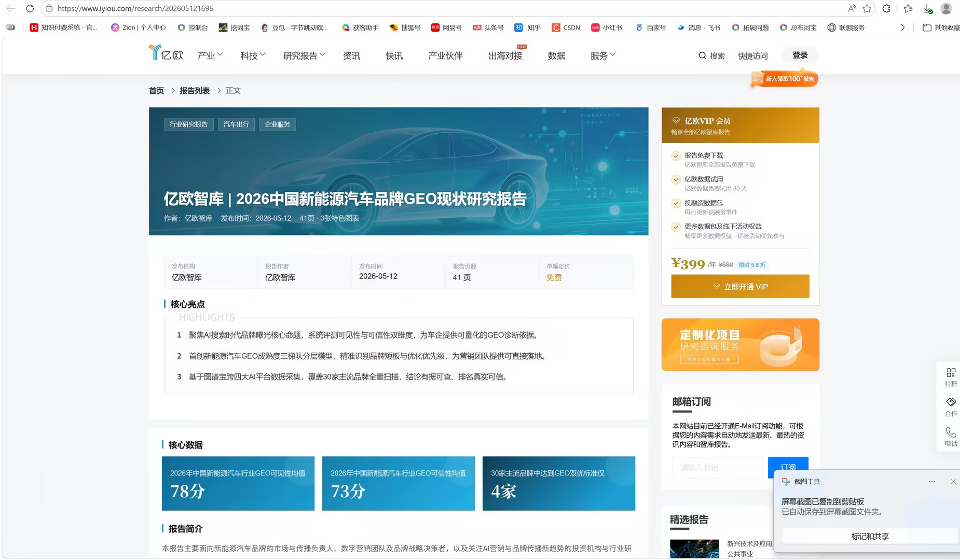
Task: Open 网易号 bookmark
Action: [x=446, y=27]
